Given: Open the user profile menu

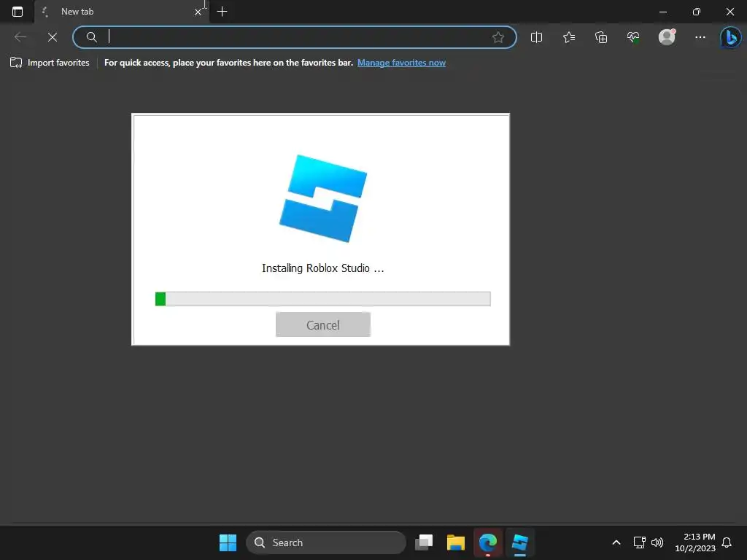Looking at the screenshot, I should point(667,36).
